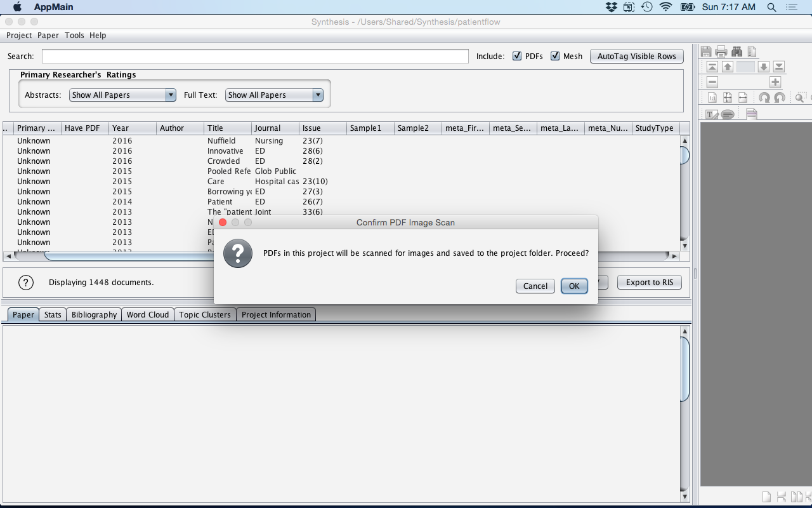Switch to the Stats tab
812x508 pixels.
click(53, 314)
